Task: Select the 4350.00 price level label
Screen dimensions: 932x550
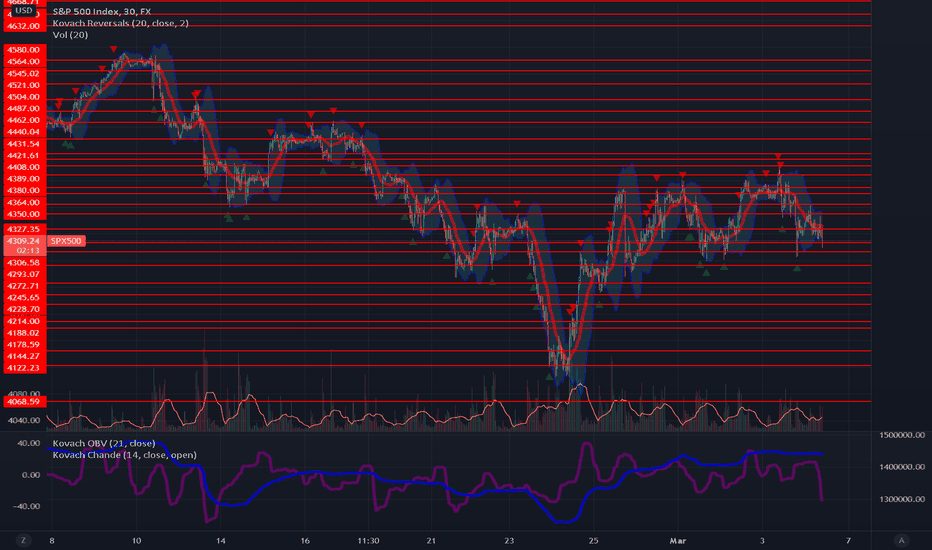Action: 24,214
